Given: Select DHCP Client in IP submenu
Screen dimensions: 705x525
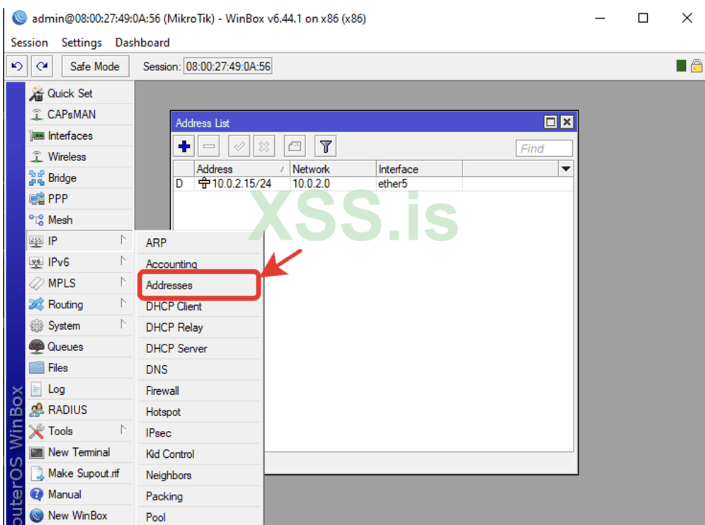Looking at the screenshot, I should [199, 306].
